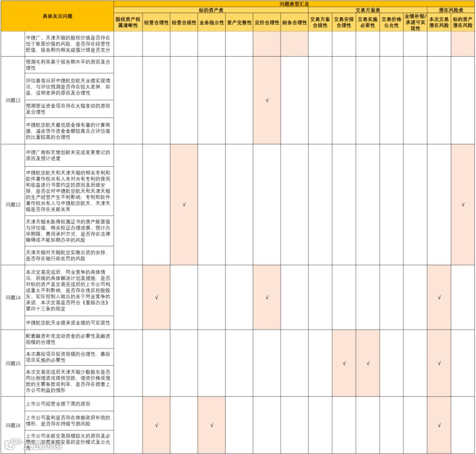This screenshot has width=476, height=454.
Task: Click 问题16 check mark under 本次交易潜在风险
Action: [x=439, y=425]
